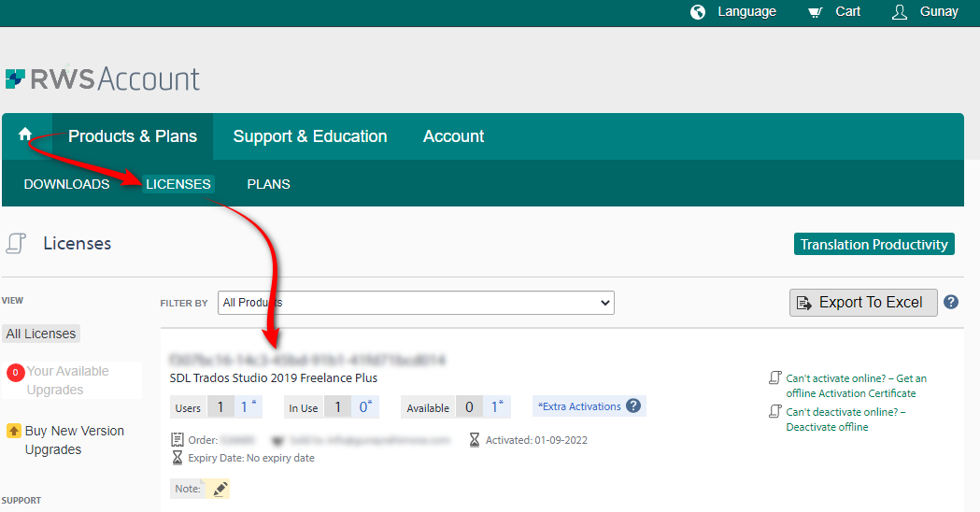Click the user profile icon for Gunay
The width and height of the screenshot is (980, 512).
(900, 12)
